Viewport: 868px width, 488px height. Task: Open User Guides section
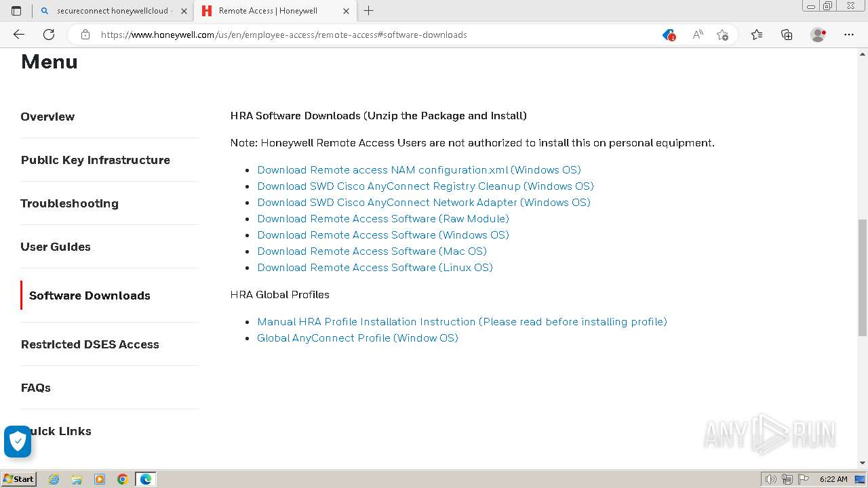(x=56, y=247)
